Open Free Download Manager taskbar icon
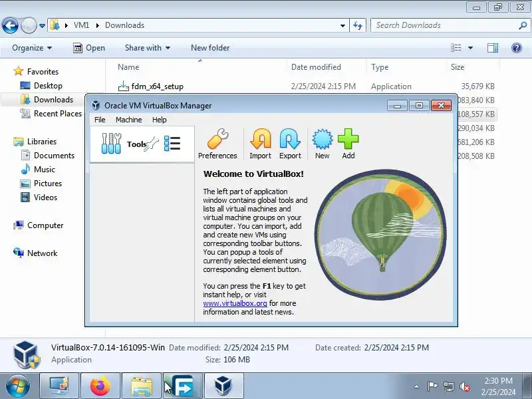The height and width of the screenshot is (399, 532). coord(184,386)
